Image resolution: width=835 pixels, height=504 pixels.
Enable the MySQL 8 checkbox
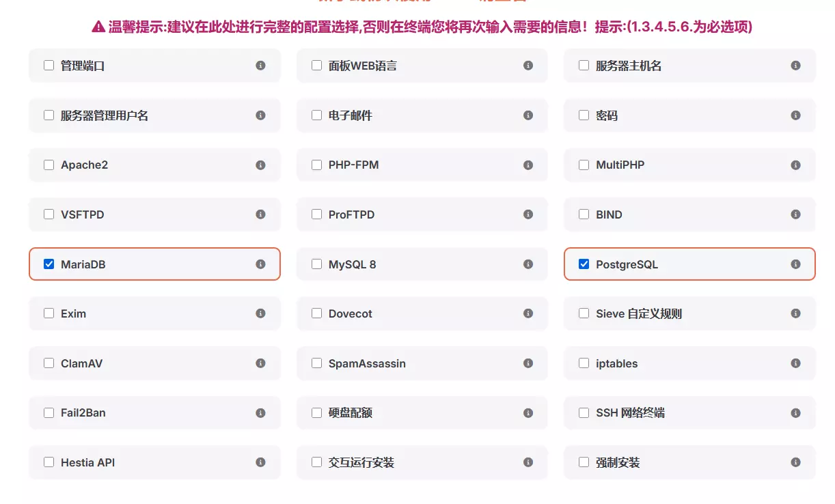316,264
